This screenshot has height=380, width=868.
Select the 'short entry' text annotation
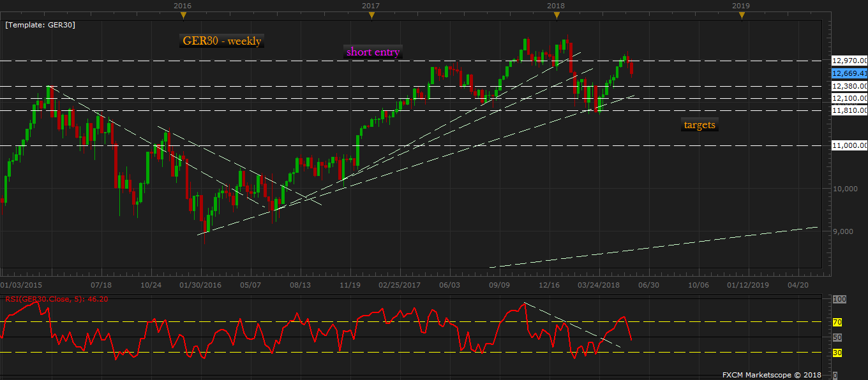coord(373,52)
